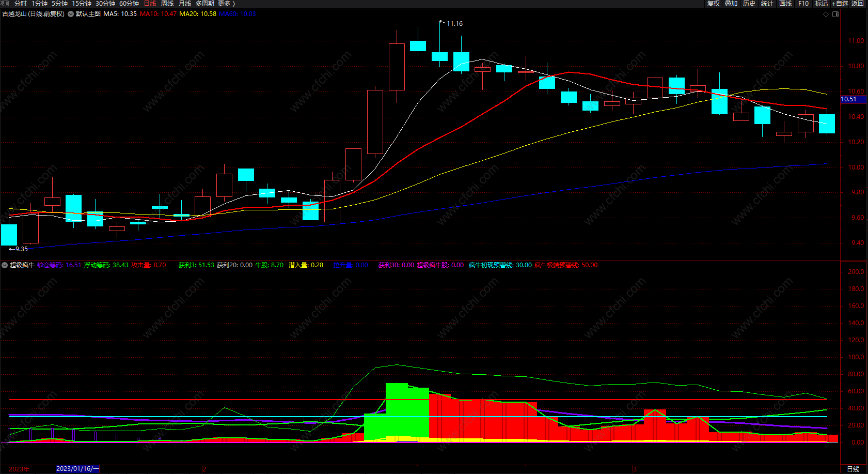Add stock via +自选 button
The width and height of the screenshot is (868, 474).
point(840,4)
